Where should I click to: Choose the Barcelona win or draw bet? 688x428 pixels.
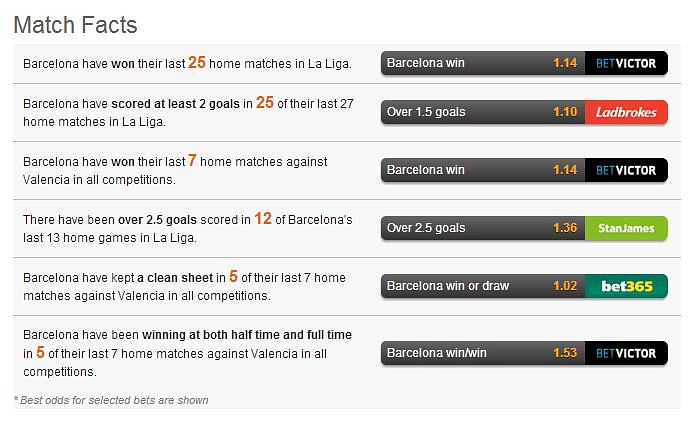(x=483, y=286)
